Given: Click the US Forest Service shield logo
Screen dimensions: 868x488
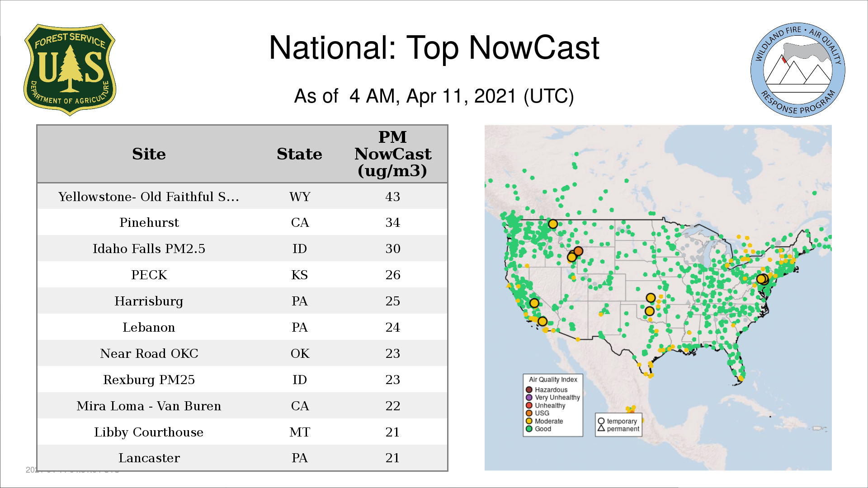Looking at the screenshot, I should click(x=70, y=70).
